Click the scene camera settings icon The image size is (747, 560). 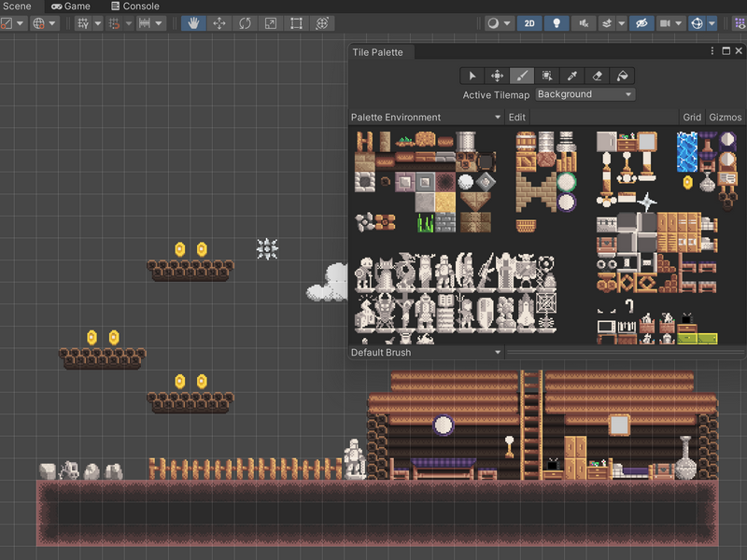(665, 23)
